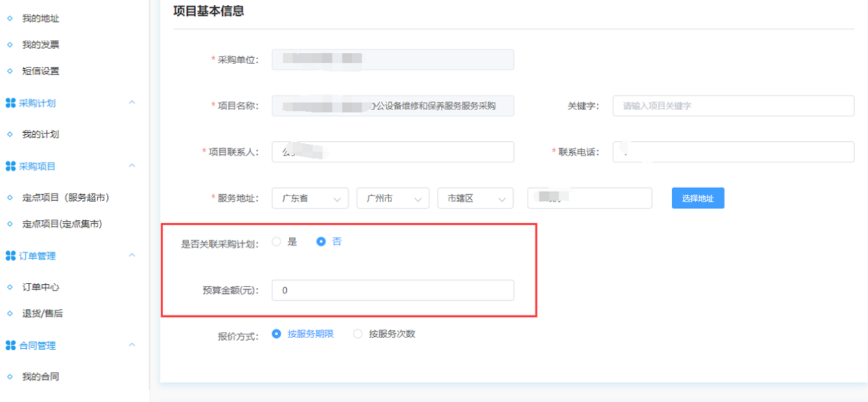Click the 合同管理 section grid icon
Image resolution: width=868 pixels, height=402 pixels.
(x=10, y=346)
